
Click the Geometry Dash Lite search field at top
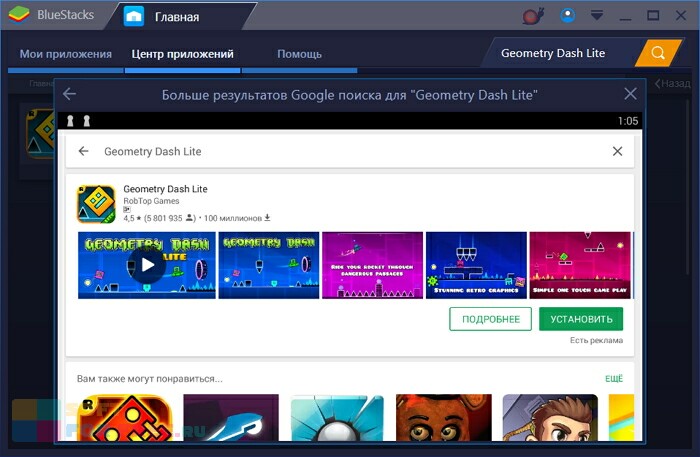[x=553, y=53]
